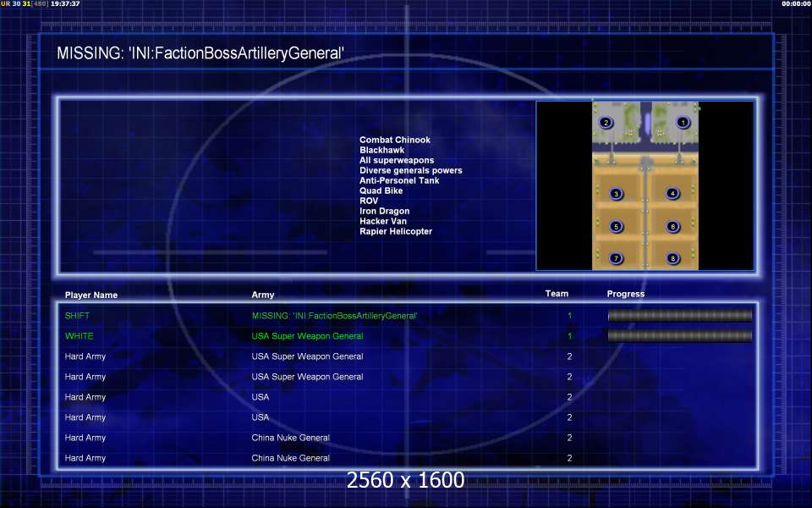The width and height of the screenshot is (812, 508).
Task: Click the SHIFT player loading progress bar
Action: point(679,316)
